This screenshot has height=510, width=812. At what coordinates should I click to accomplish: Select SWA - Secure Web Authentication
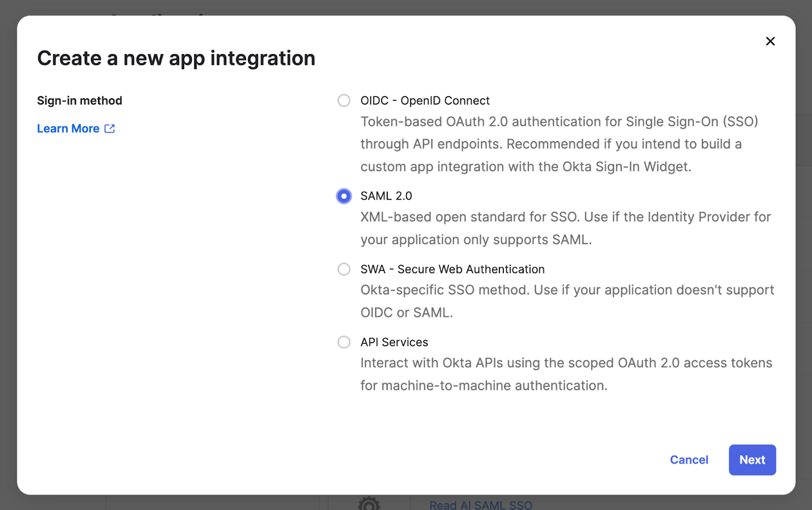[x=344, y=269]
